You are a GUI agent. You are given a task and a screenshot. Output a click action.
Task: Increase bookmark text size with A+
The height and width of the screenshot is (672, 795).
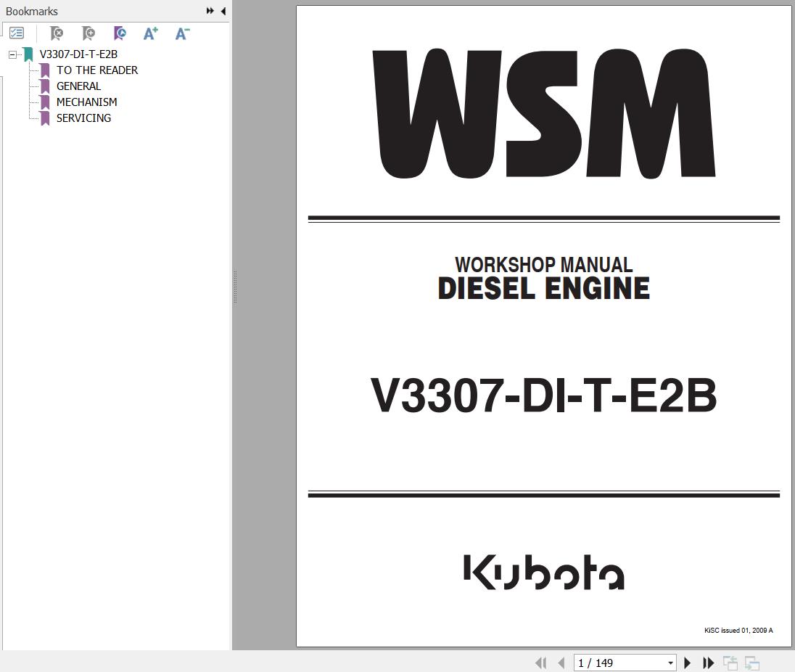(x=150, y=33)
